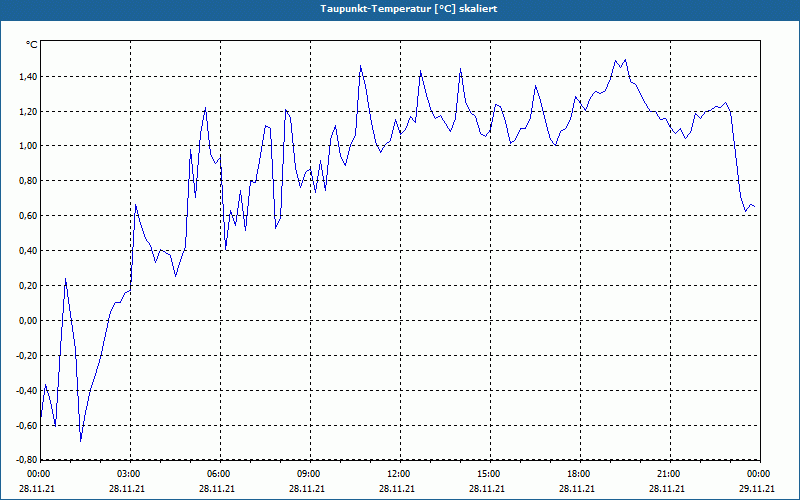Click the 06:00 time label

[220, 474]
